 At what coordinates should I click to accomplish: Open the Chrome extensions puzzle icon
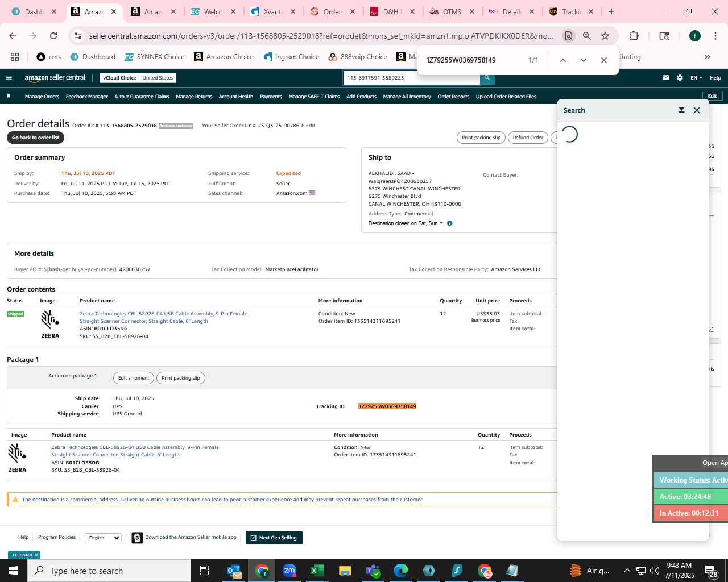point(634,36)
